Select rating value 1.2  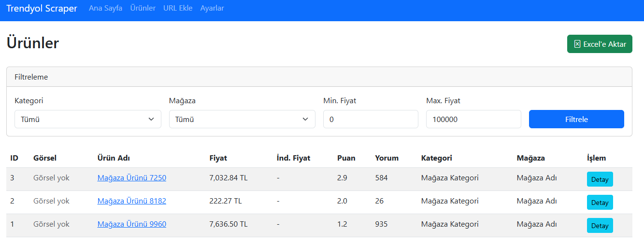342,224
